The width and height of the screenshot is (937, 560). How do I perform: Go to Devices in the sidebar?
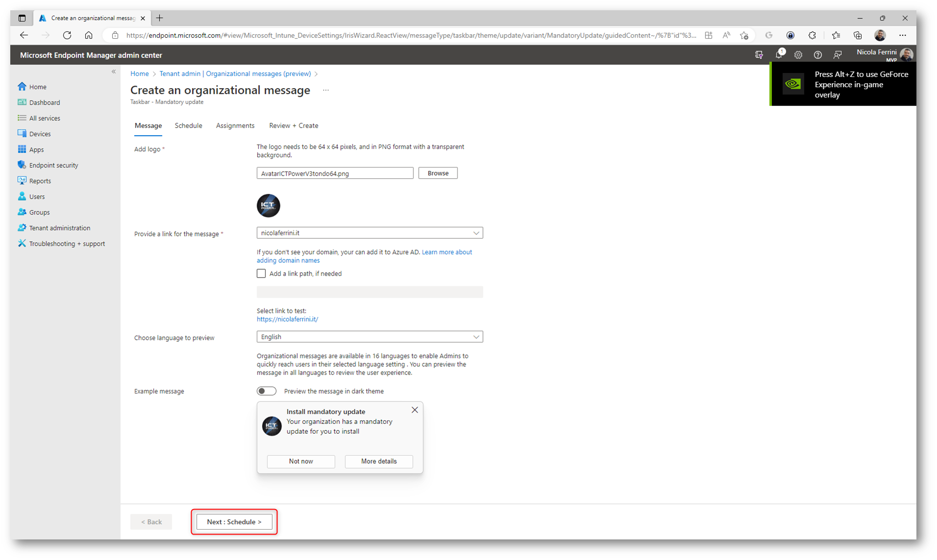34,134
